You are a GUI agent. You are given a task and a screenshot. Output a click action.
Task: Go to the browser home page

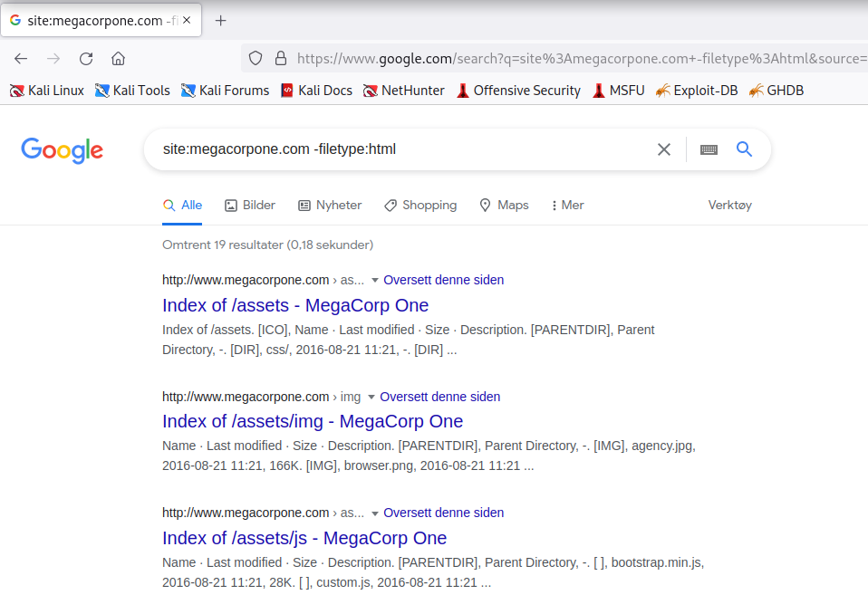pyautogui.click(x=118, y=59)
